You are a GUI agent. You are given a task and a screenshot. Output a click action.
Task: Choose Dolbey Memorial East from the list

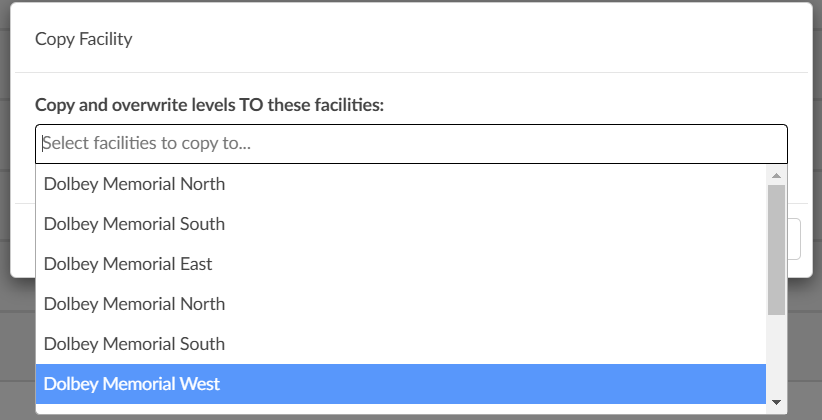(401, 264)
